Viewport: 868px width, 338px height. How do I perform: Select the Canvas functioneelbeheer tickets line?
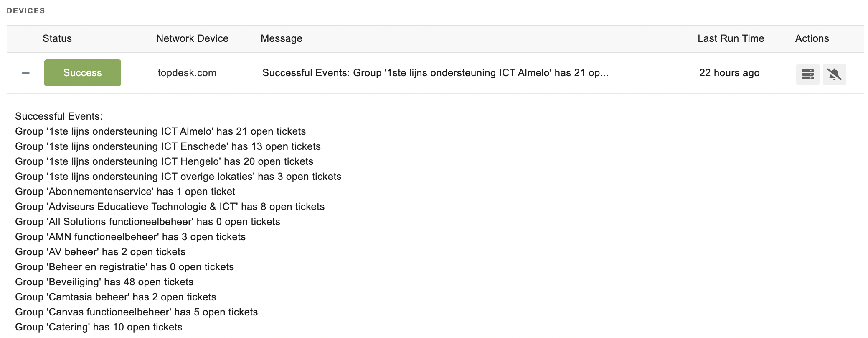pyautogui.click(x=137, y=312)
